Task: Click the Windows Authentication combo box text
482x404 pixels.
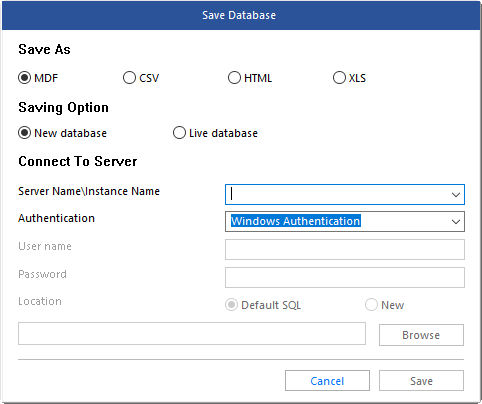Action: pyautogui.click(x=296, y=221)
